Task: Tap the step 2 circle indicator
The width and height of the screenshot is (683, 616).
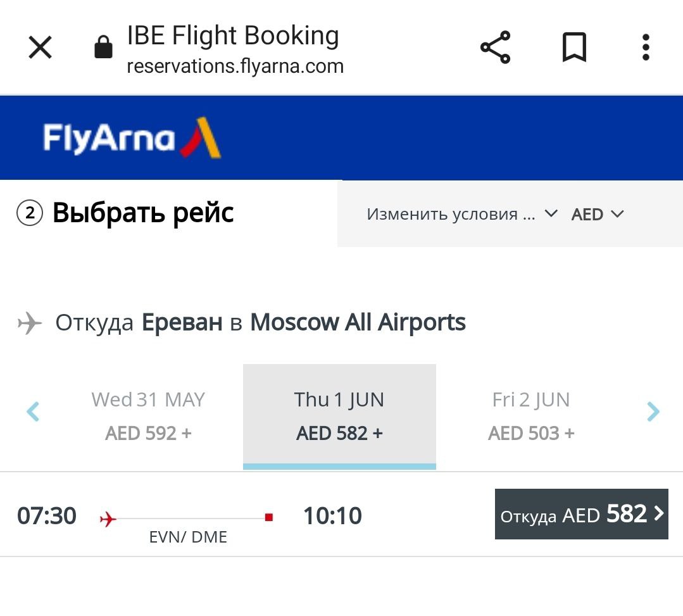Action: pyautogui.click(x=30, y=213)
